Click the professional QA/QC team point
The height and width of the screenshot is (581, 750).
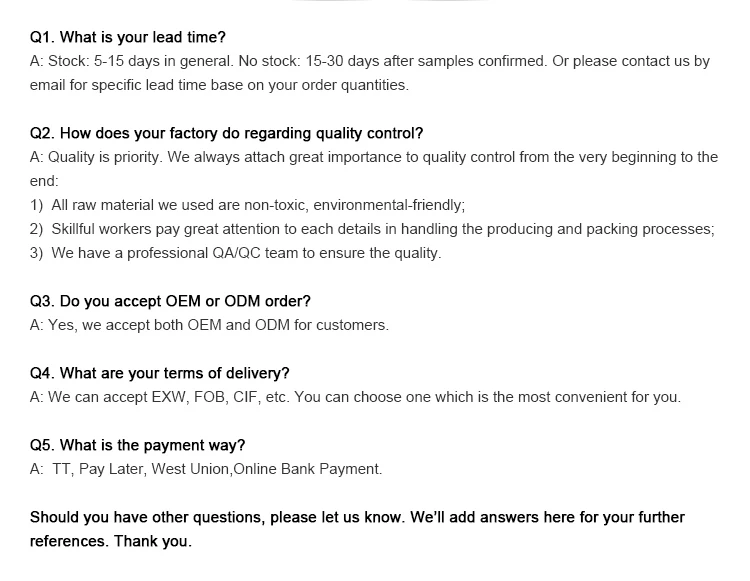coord(235,253)
